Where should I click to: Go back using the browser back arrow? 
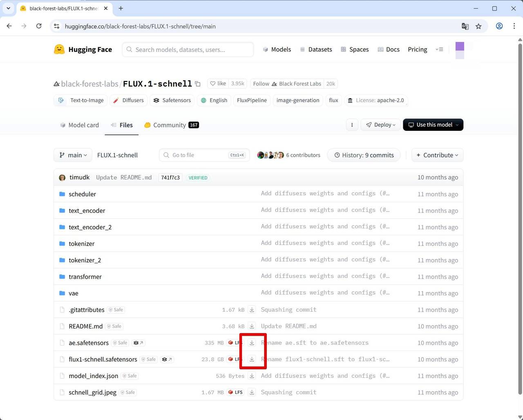click(9, 26)
